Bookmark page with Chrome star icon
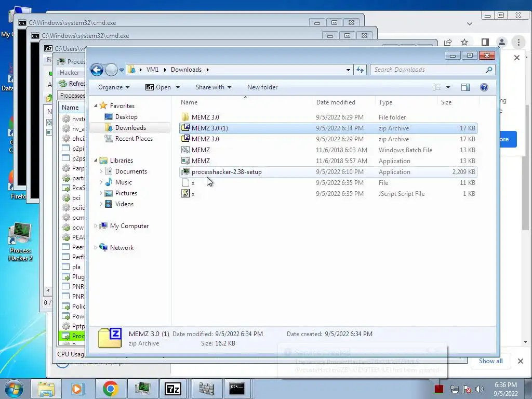Screen dimensions: 532x399 click(464, 42)
